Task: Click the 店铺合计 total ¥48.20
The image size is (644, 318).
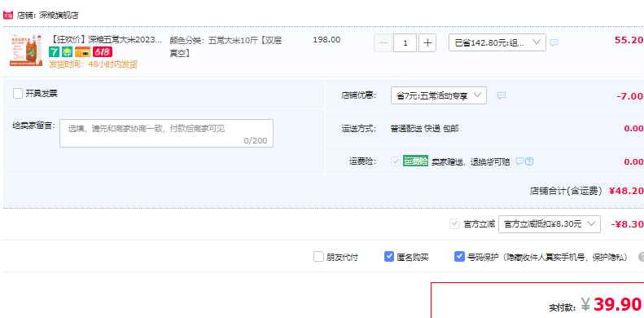Action: [x=626, y=191]
